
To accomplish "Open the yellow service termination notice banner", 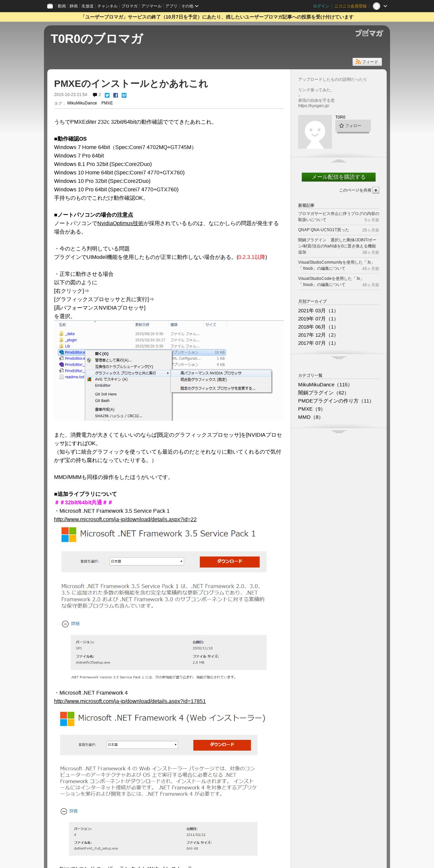I will (x=217, y=17).
